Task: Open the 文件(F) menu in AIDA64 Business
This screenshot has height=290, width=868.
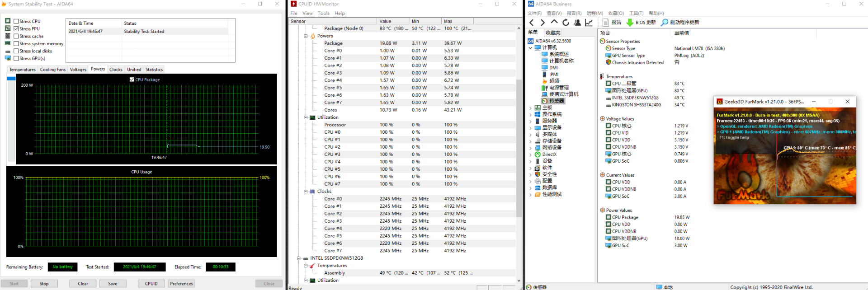Action: pyautogui.click(x=535, y=13)
